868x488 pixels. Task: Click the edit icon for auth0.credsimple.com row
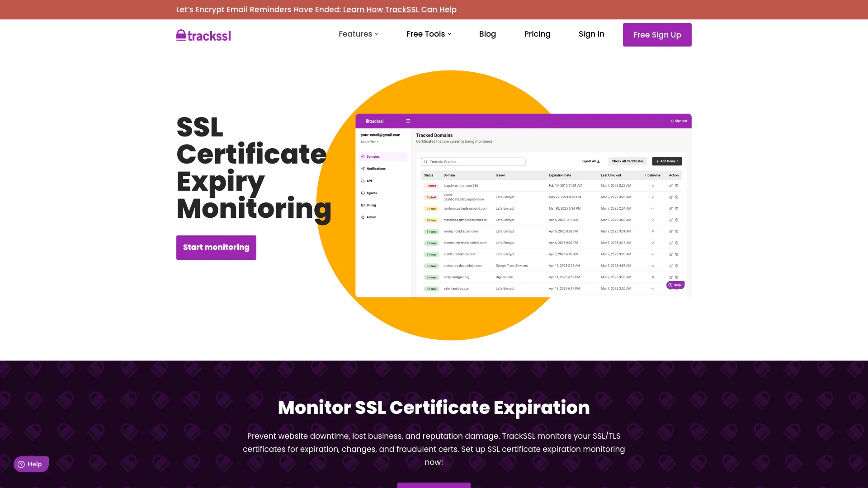(x=671, y=254)
